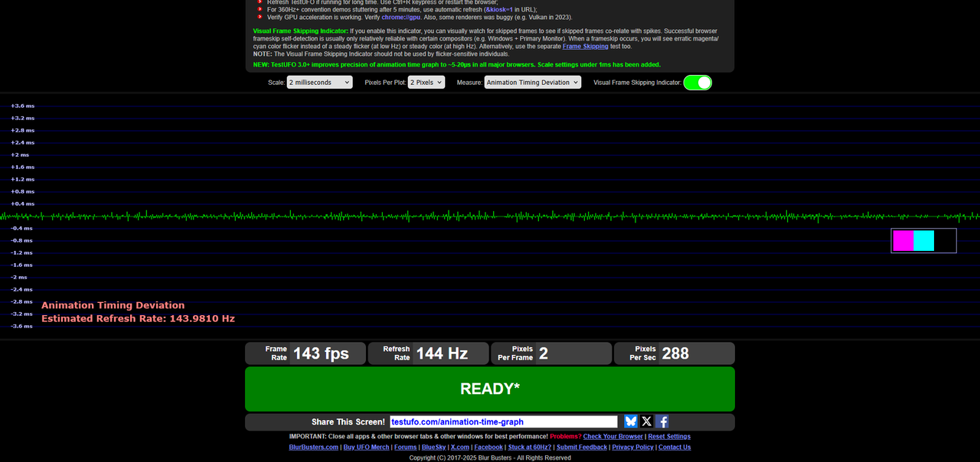
Task: Click the 143 fps frame rate readout
Action: (321, 353)
